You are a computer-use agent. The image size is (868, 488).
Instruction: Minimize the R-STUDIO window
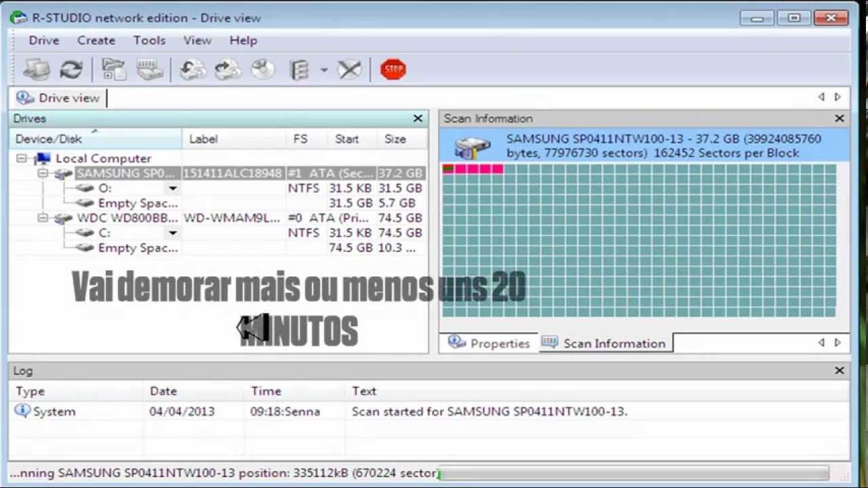(x=757, y=18)
